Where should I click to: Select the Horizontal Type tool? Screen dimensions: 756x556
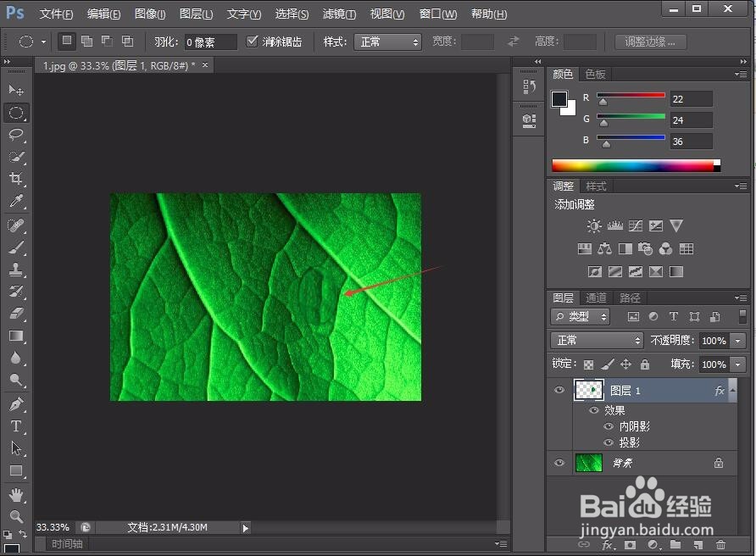pos(16,425)
